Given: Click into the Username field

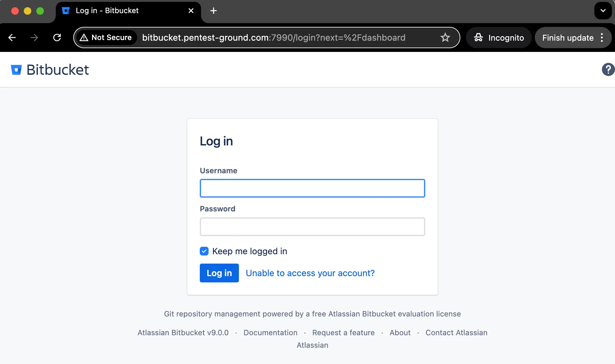Looking at the screenshot, I should tap(312, 188).
